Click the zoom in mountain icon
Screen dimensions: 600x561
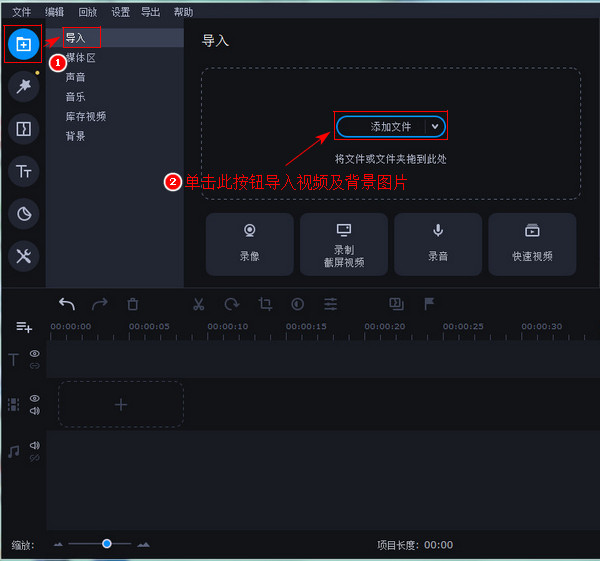tap(143, 545)
